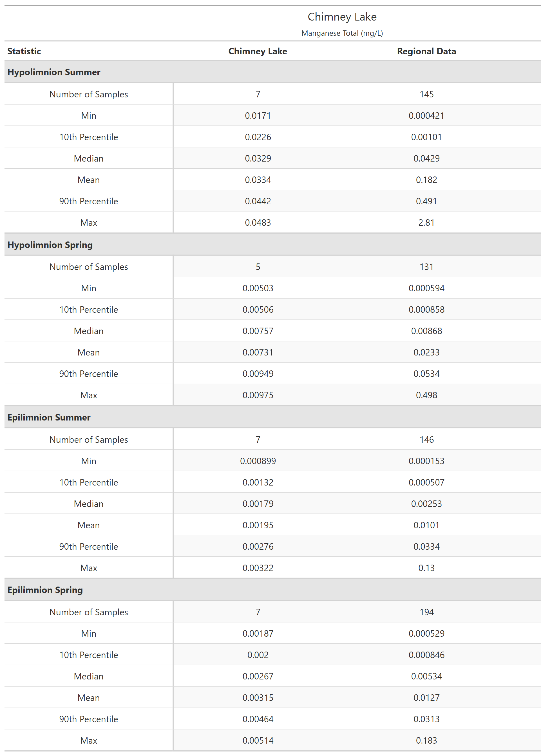The image size is (541, 756).
Task: Select the 0.498 regional max cell
Action: (426, 395)
